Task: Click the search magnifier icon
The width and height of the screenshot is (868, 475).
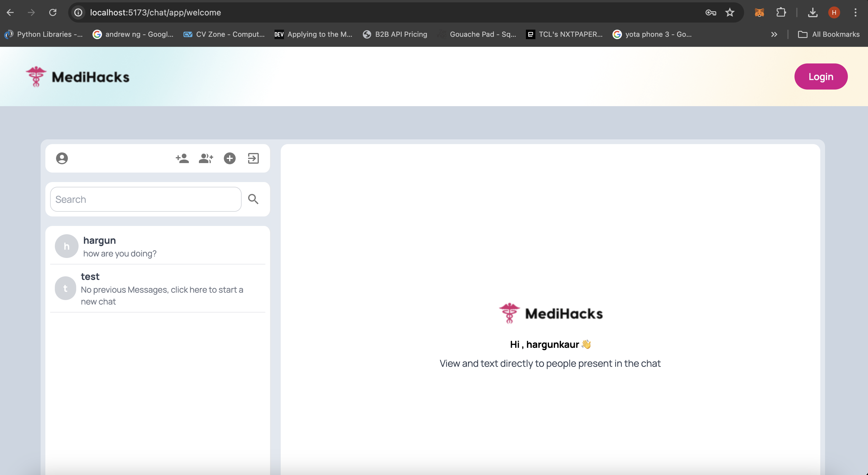Action: 253,199
